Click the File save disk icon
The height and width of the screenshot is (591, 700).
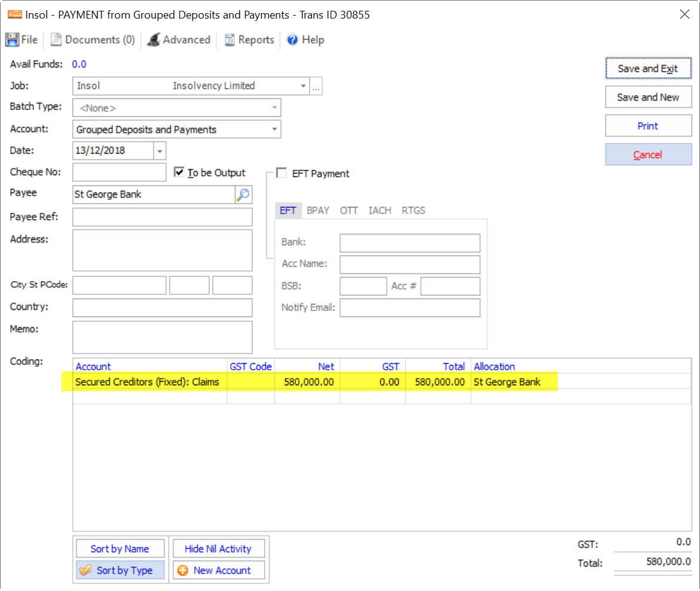tap(11, 39)
